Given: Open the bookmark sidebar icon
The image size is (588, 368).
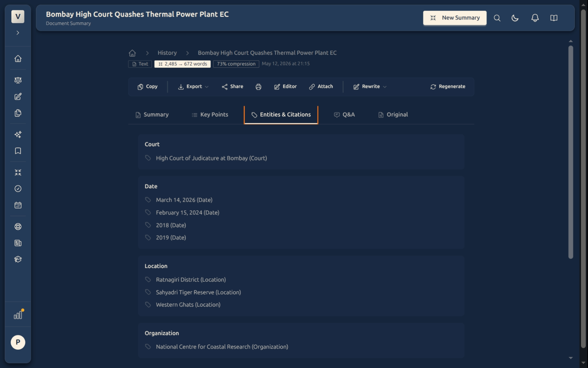Looking at the screenshot, I should 18,151.
